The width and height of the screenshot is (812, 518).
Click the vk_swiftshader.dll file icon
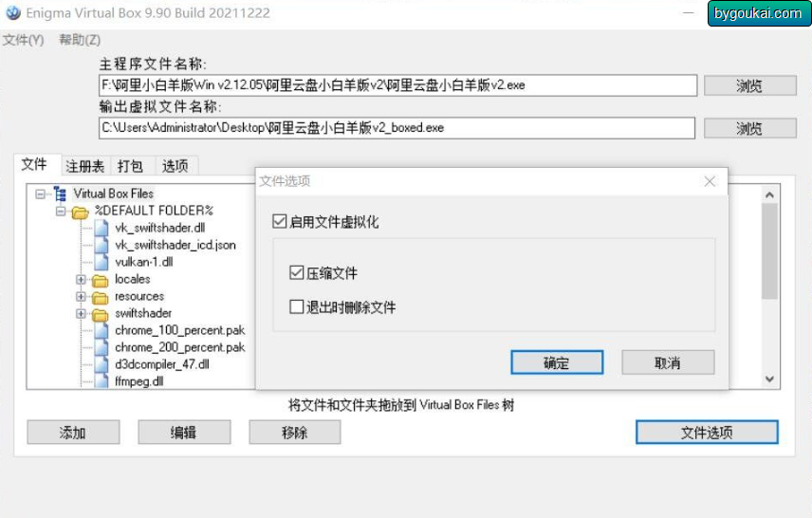(101, 228)
